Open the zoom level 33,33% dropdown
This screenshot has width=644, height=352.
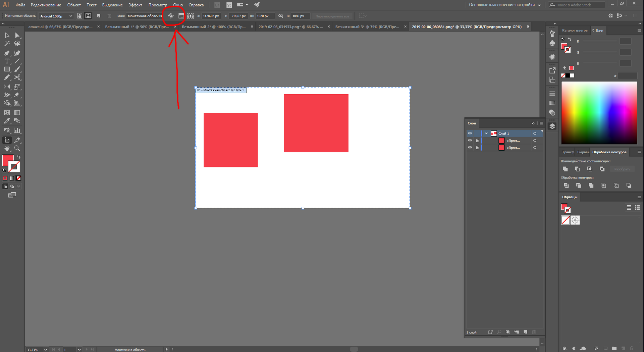coord(45,349)
